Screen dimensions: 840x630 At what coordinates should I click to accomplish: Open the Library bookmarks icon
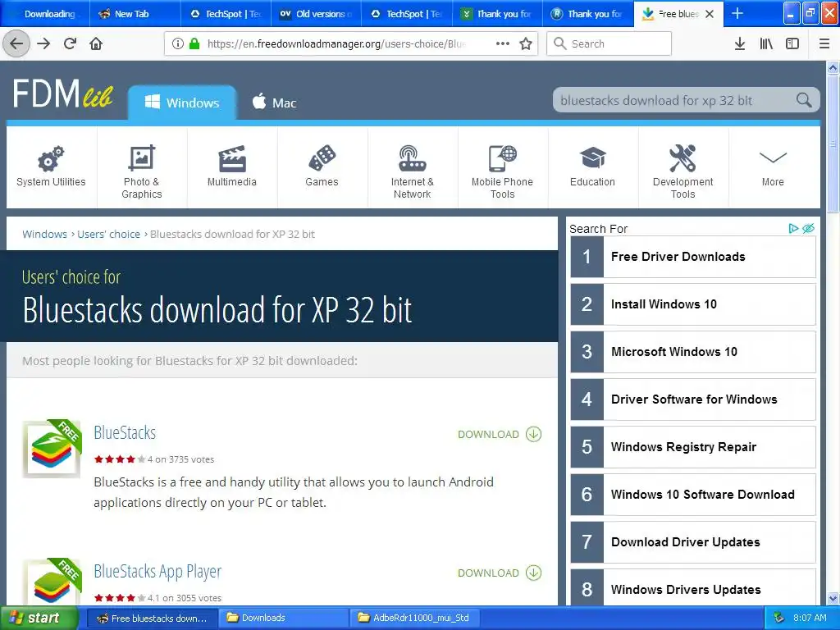pos(766,43)
